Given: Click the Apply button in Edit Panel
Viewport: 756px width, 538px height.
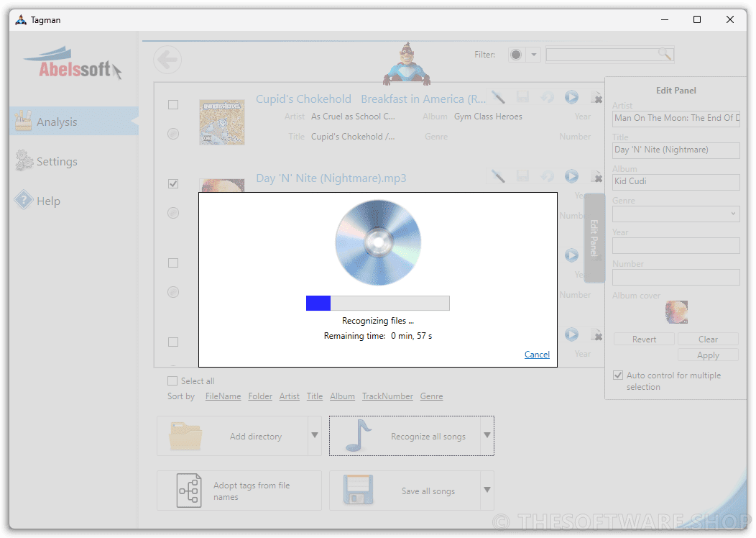Looking at the screenshot, I should [x=708, y=355].
